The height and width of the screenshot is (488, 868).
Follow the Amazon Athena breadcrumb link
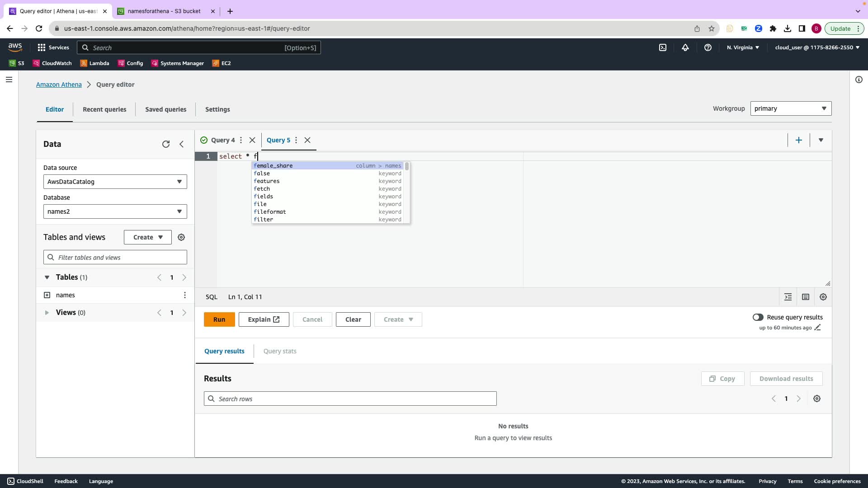(x=59, y=84)
